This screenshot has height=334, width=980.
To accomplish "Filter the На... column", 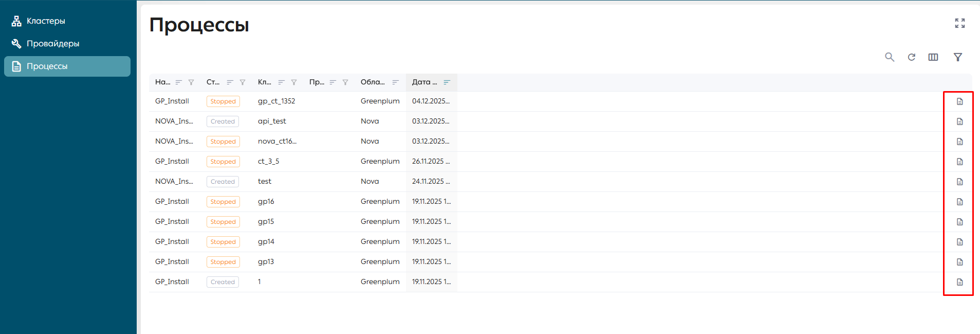I will [191, 82].
